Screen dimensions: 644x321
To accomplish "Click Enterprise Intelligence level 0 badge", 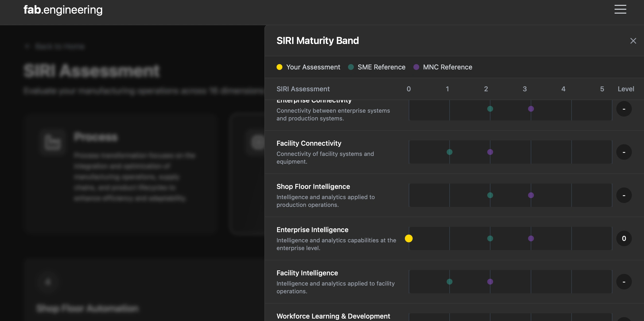I will click(x=624, y=238).
